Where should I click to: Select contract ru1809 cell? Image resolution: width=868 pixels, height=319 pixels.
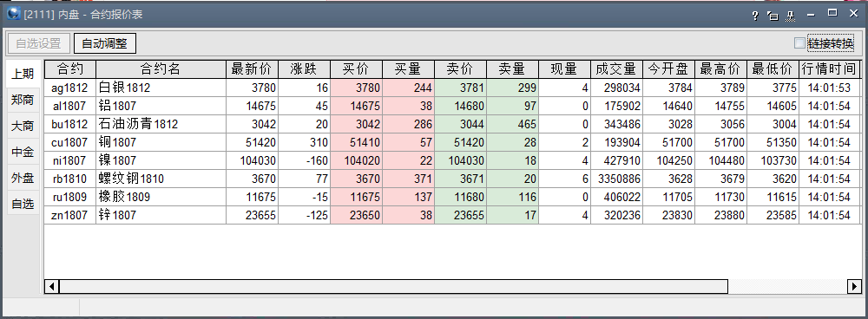tap(70, 198)
